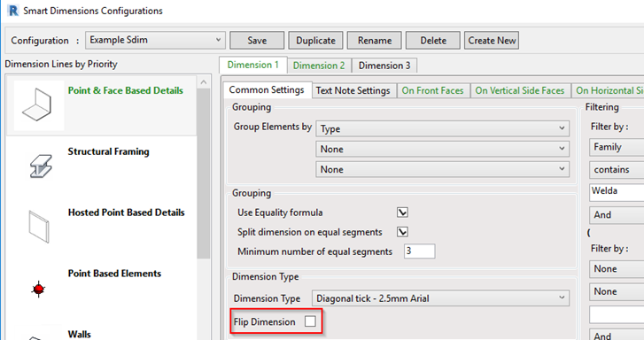Click the Welda filter text field
This screenshot has height=340, width=644.
pyautogui.click(x=617, y=192)
